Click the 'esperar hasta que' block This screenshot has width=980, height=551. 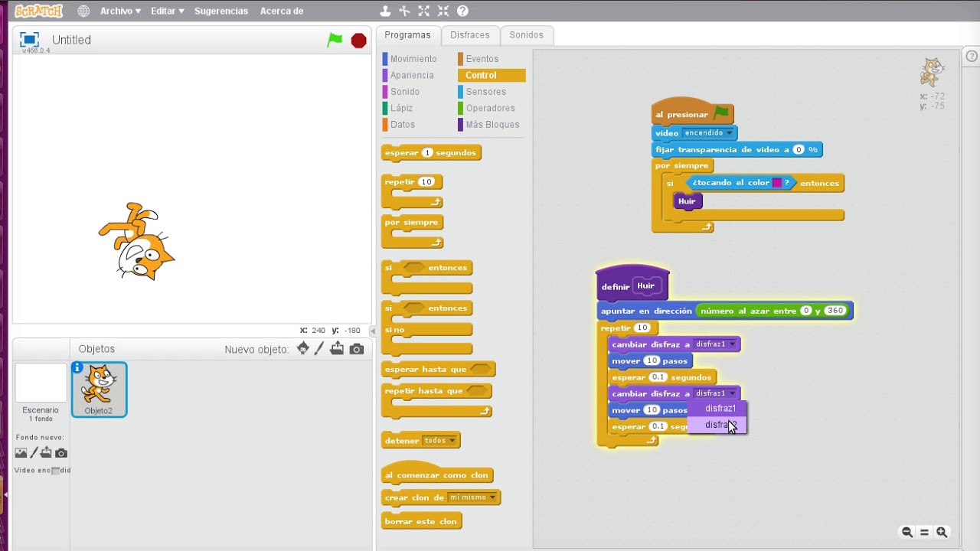pos(438,370)
